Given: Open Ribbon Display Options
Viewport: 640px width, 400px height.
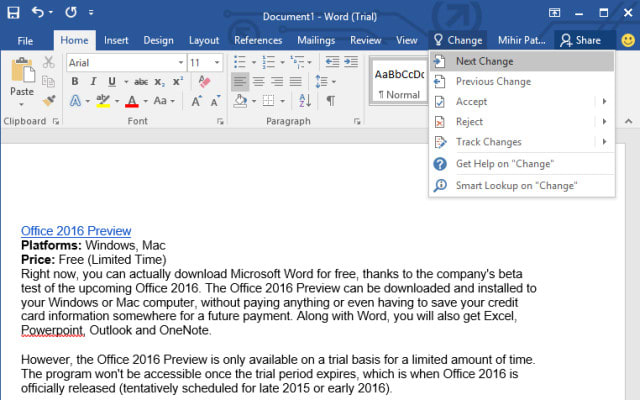Looking at the screenshot, I should tap(554, 13).
